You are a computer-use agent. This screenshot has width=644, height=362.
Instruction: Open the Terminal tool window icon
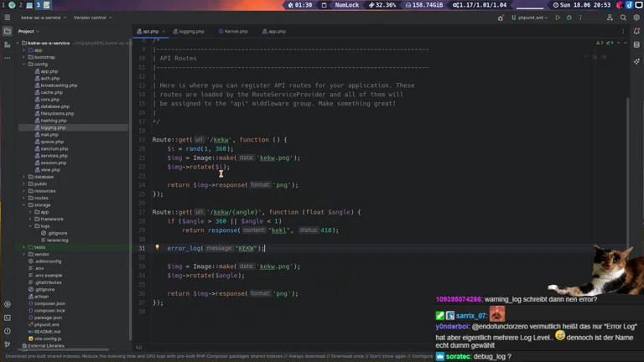tap(8, 318)
